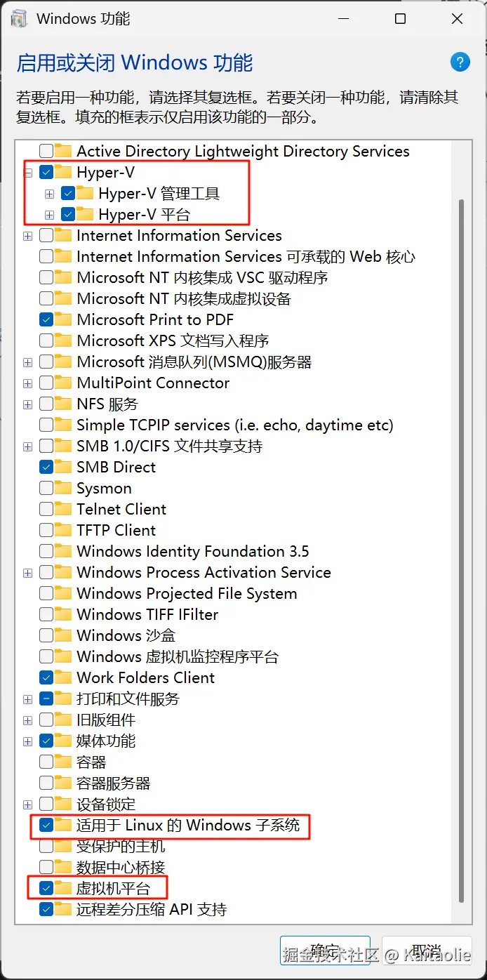
Task: Toggle the 打印和文件服务 partial checkbox
Action: coord(46,698)
